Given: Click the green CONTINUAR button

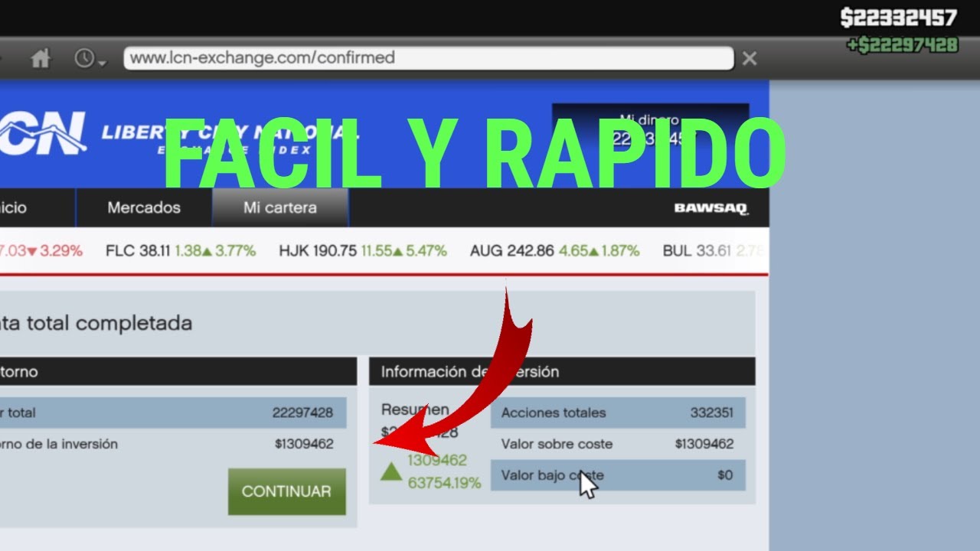Looking at the screenshot, I should tap(287, 491).
